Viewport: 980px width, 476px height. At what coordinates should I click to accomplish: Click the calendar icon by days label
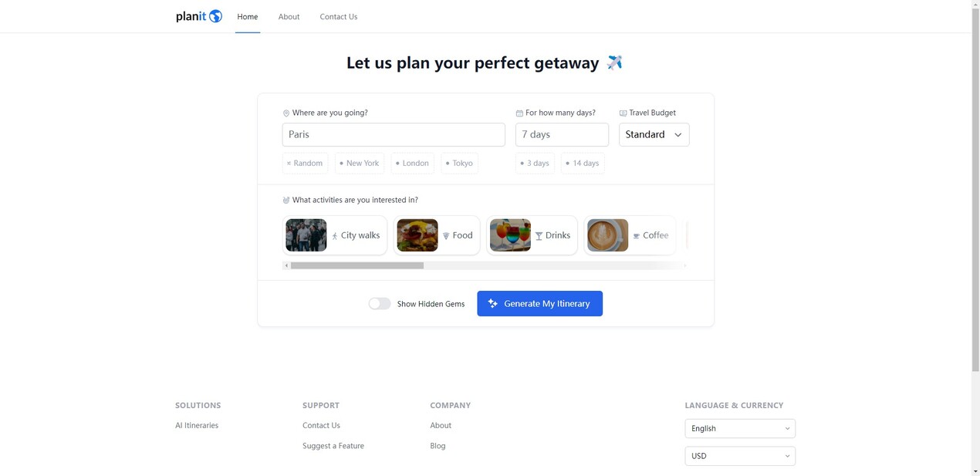click(519, 113)
